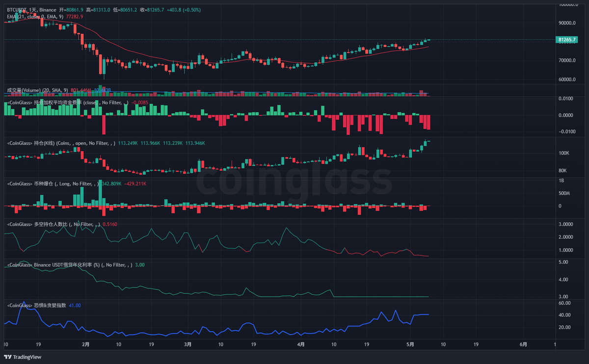Select the open interest close value 113.946K
589x364 pixels.
(195, 143)
